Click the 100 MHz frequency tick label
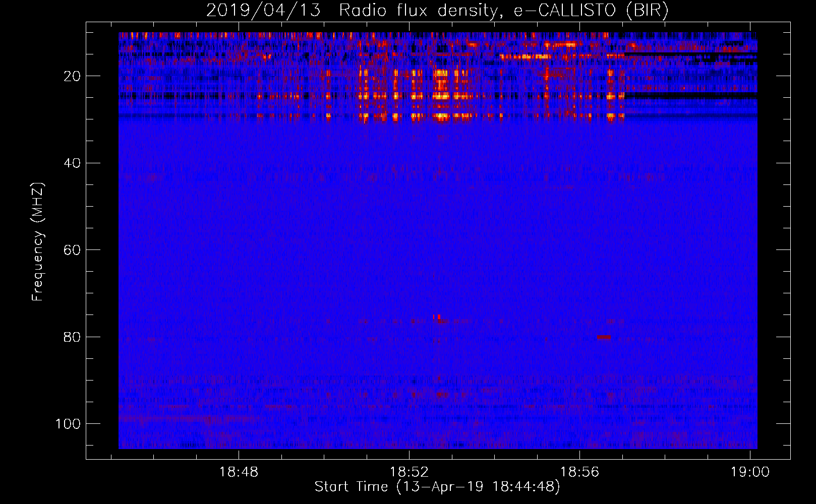816x504 pixels. click(68, 424)
